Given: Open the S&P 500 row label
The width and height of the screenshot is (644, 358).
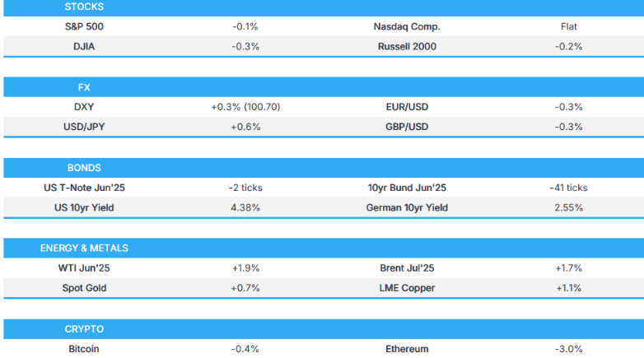Looking at the screenshot, I should 84,26.
